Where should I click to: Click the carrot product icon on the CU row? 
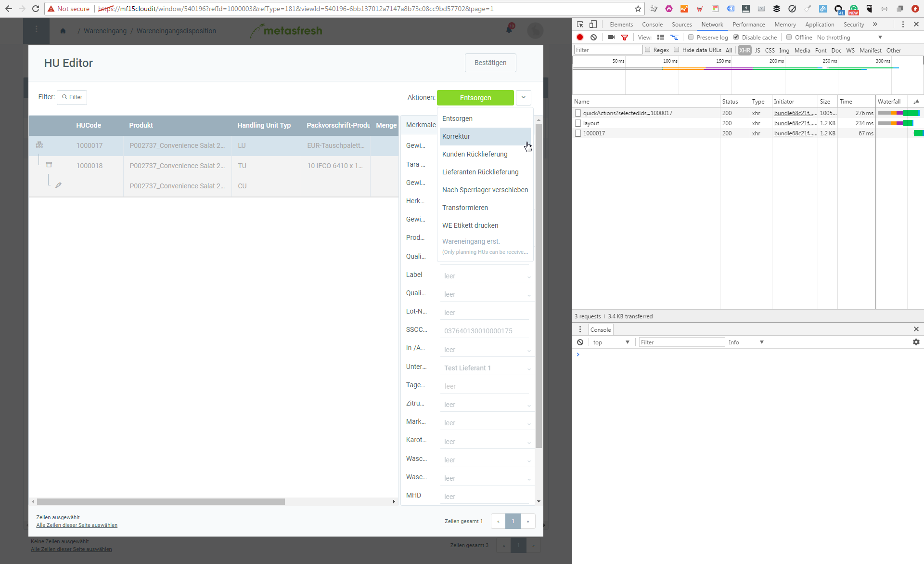(x=59, y=184)
